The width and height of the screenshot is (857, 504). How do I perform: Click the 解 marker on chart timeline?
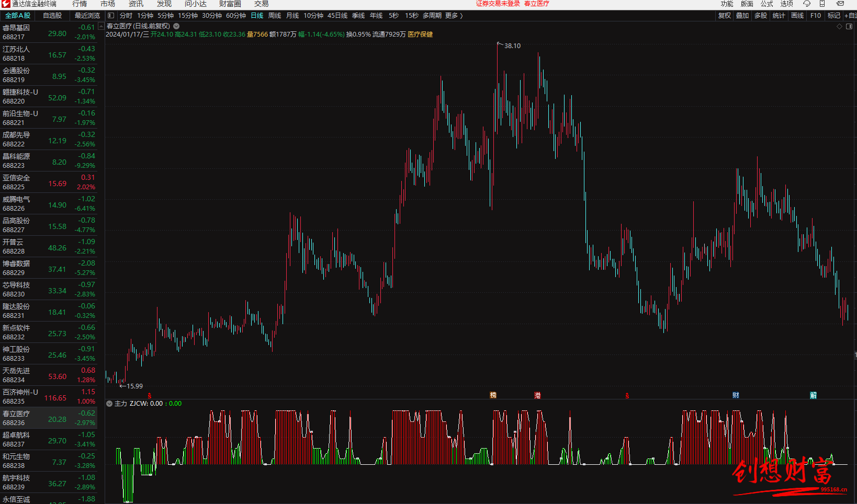click(x=813, y=395)
